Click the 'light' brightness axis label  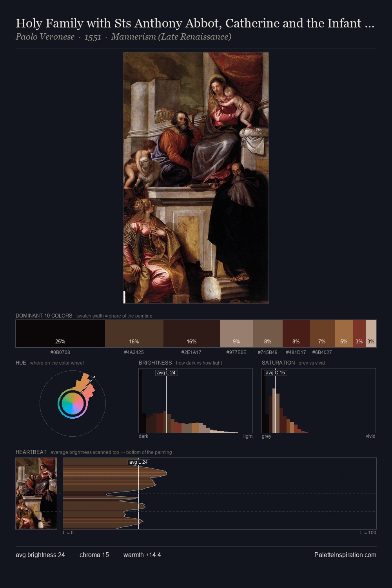coord(248,436)
